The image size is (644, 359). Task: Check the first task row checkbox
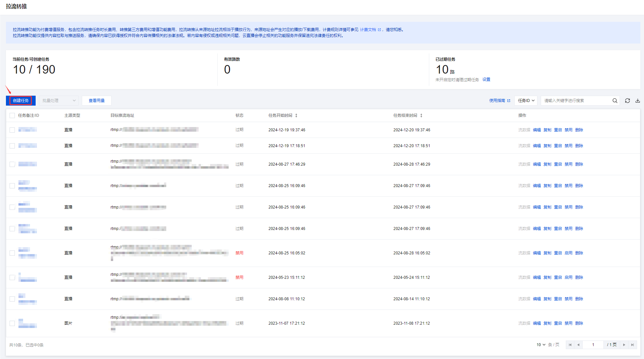pyautogui.click(x=12, y=130)
